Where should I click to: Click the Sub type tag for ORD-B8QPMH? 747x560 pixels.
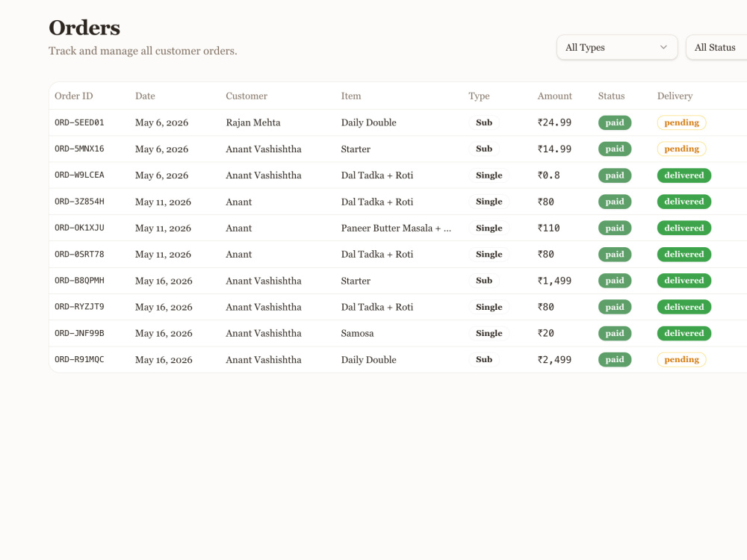484,281
